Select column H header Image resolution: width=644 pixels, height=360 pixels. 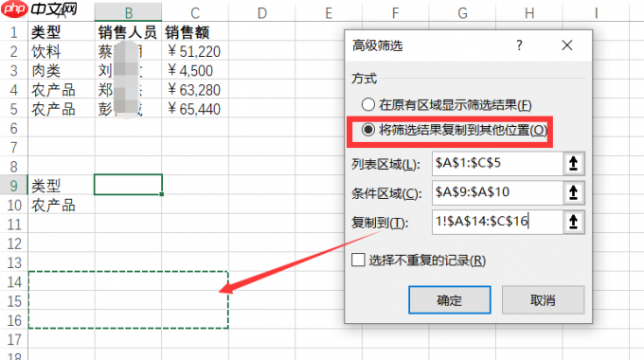[529, 12]
